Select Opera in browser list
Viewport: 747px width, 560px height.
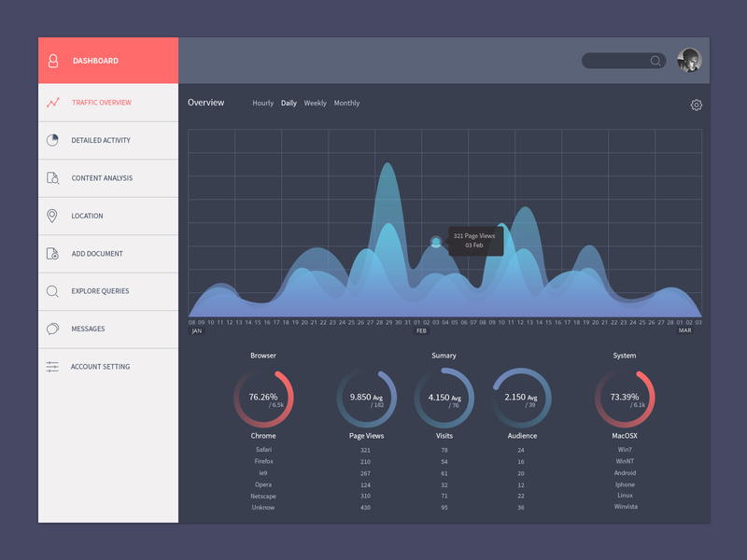pos(263,484)
